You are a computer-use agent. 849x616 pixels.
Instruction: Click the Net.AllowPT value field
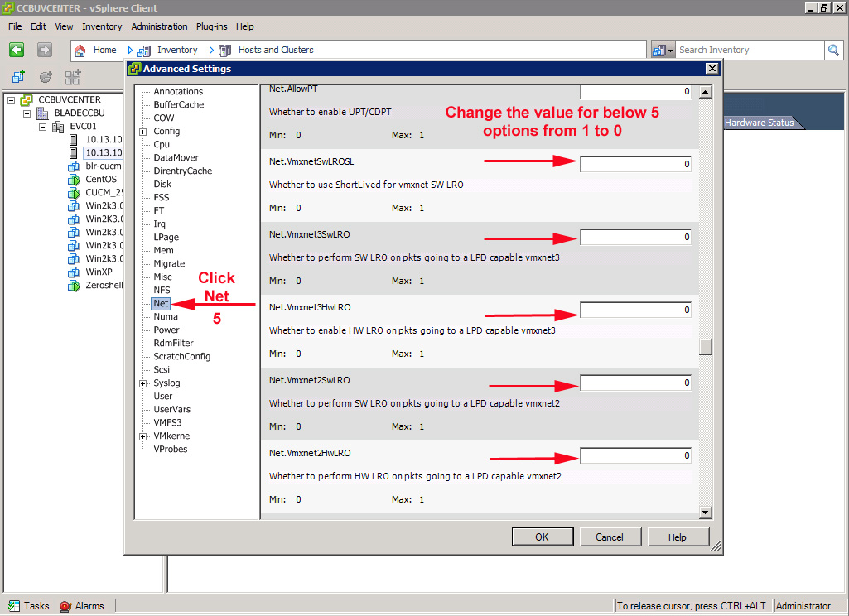pos(635,91)
